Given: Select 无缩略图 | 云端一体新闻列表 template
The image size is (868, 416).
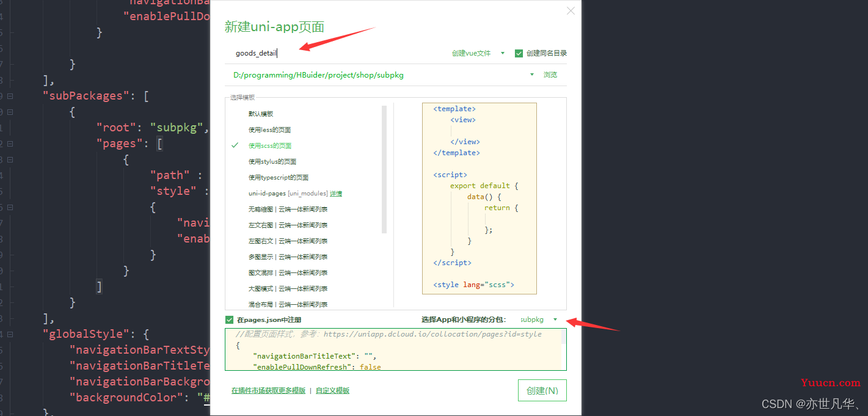Looking at the screenshot, I should (x=288, y=210).
